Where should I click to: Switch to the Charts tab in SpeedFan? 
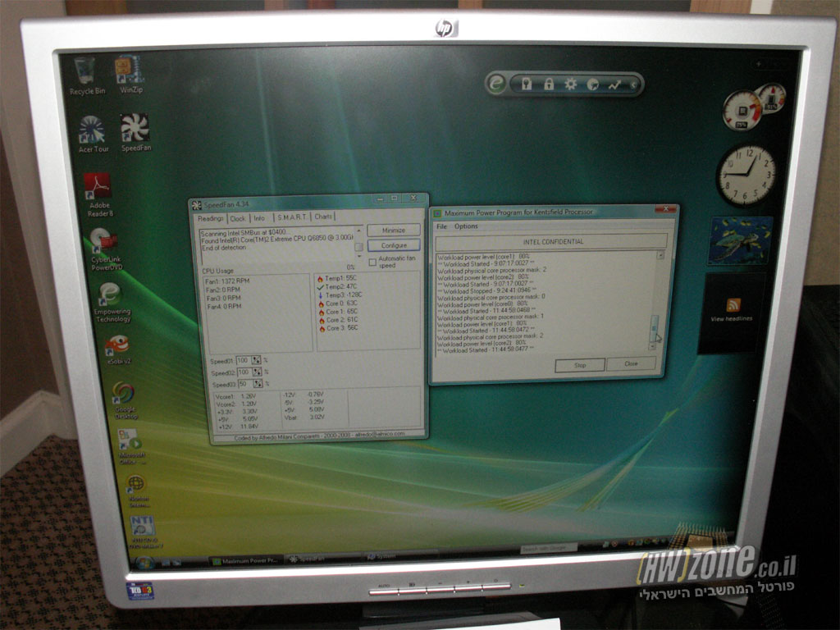323,217
